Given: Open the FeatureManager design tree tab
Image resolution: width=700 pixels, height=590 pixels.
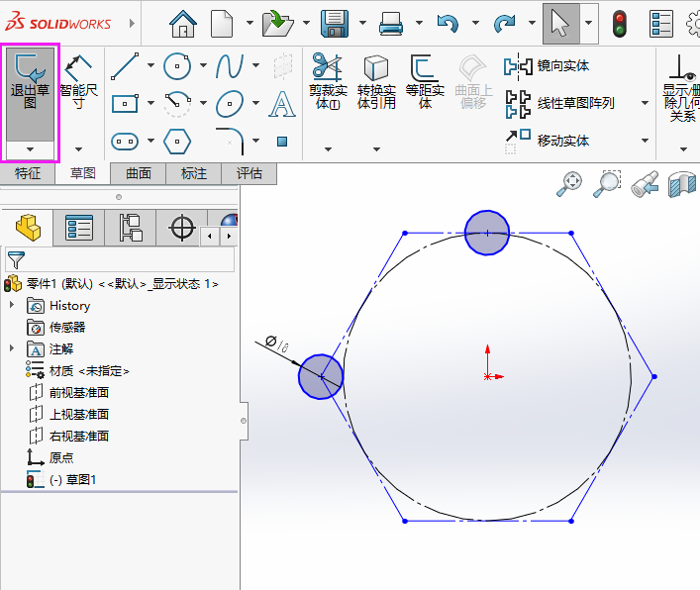Looking at the screenshot, I should click(28, 228).
